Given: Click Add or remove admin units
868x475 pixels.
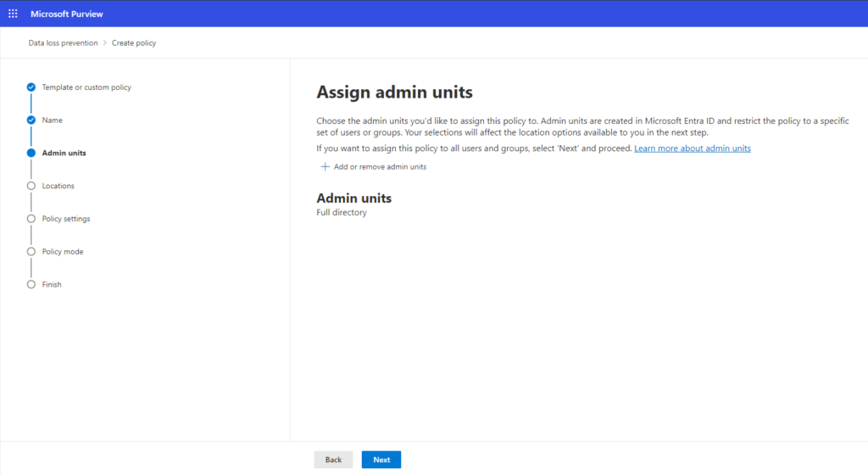Looking at the screenshot, I should pos(380,167).
